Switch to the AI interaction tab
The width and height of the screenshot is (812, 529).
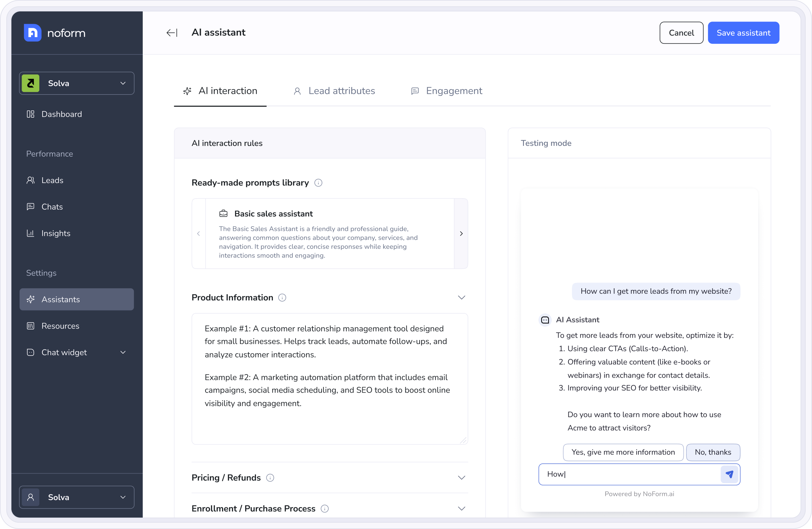(x=220, y=91)
